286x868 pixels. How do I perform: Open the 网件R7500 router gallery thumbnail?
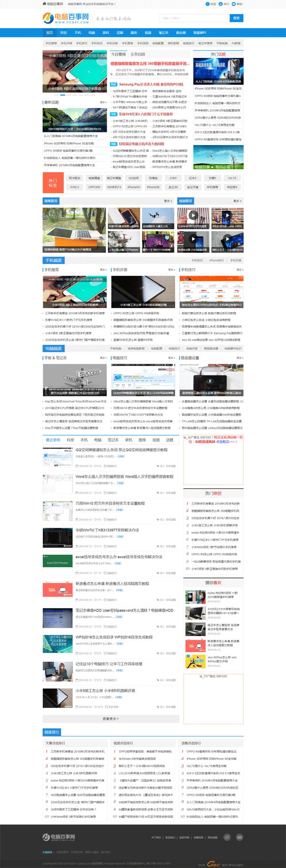[x=158, y=242]
